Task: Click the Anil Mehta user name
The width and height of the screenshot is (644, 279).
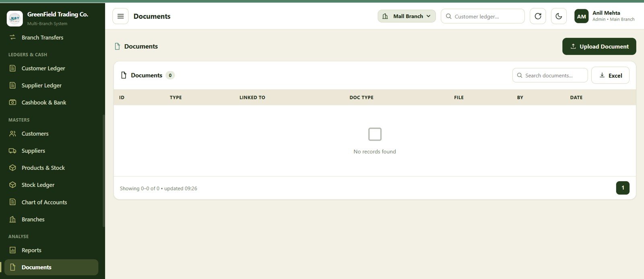Action: click(x=606, y=13)
